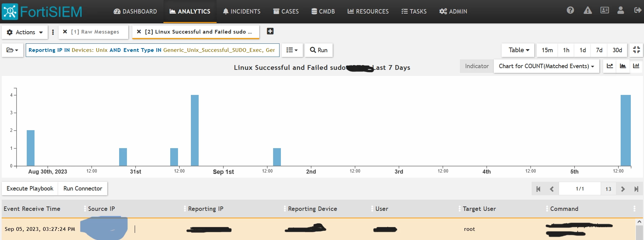Open Chart for COUNT(Matched Events) dropdown
This screenshot has height=240, width=644.
point(547,66)
